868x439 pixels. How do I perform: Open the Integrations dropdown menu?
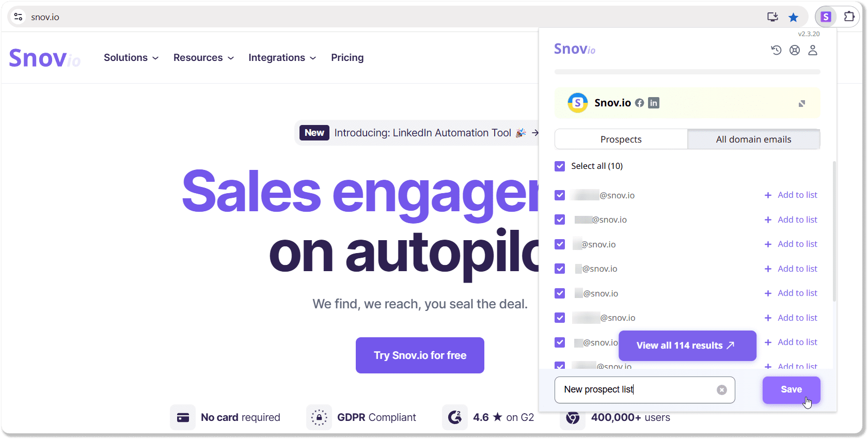[x=282, y=58]
